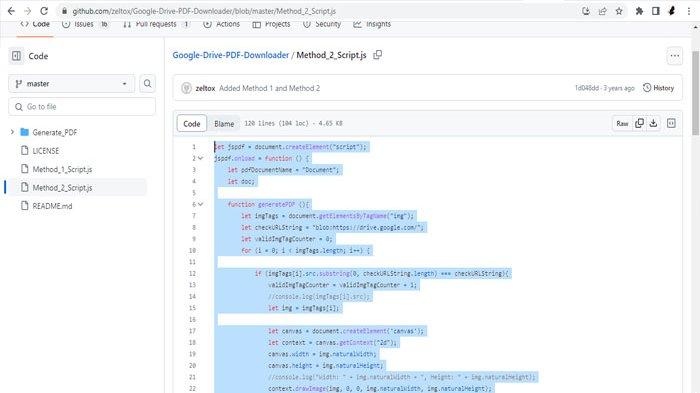Go to Google-Drive-PDF-Downloader repository link
This screenshot has height=393, width=700.
point(231,55)
